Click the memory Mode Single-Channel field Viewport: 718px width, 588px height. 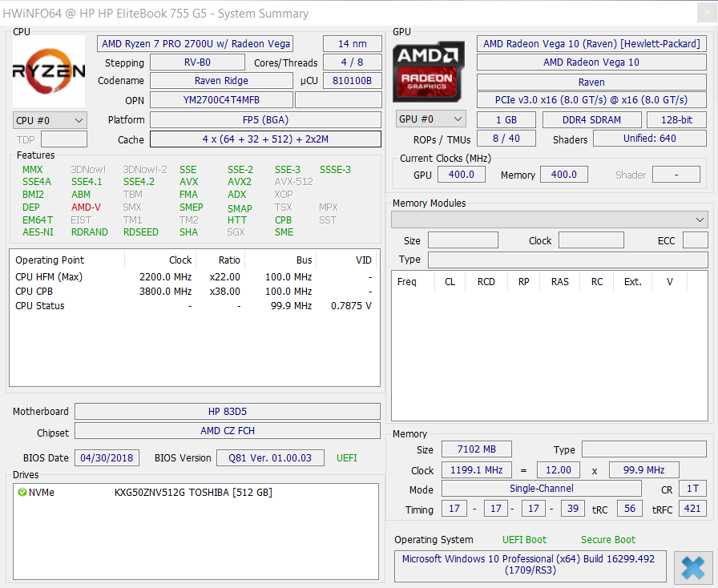(x=541, y=489)
